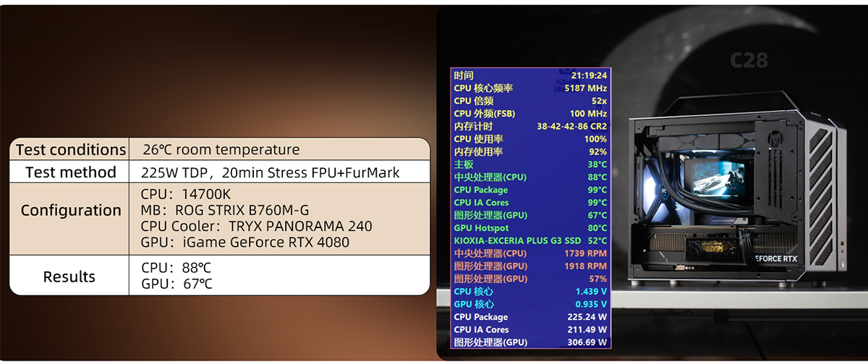Click the 'CPU 使用率' row label

pyautogui.click(x=479, y=139)
